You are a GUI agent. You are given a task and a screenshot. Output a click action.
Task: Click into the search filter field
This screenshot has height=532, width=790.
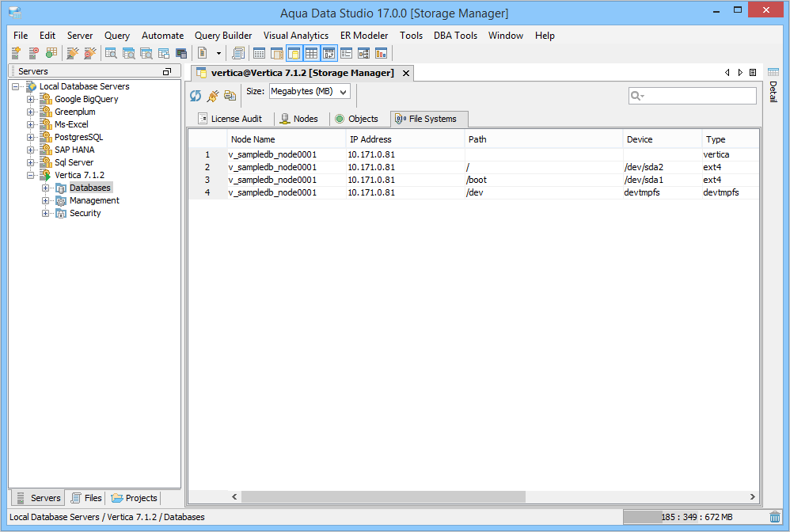click(x=693, y=96)
